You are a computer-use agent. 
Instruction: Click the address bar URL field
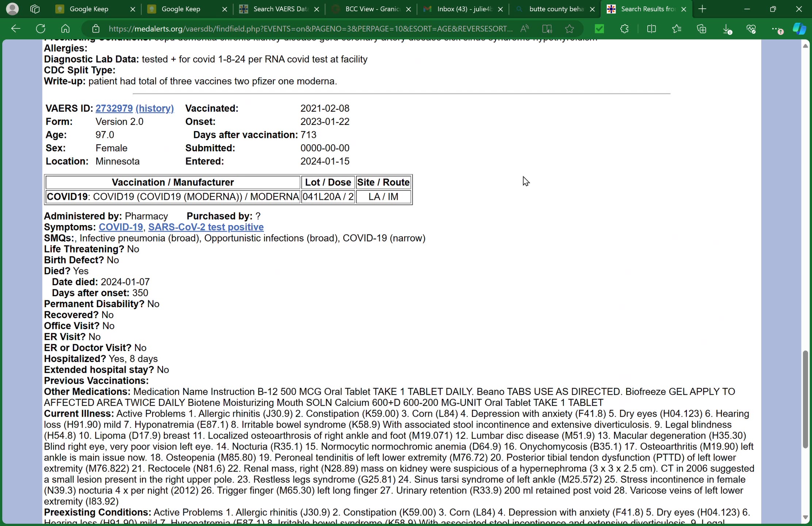pos(310,28)
